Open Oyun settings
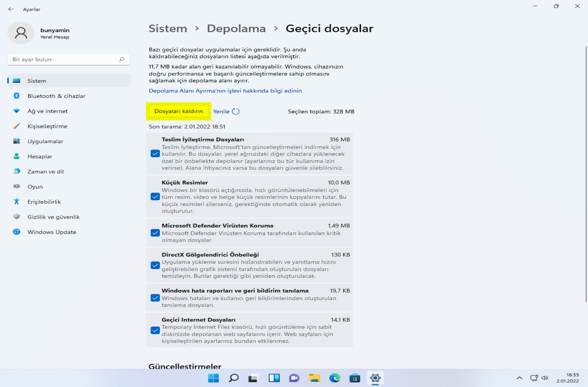588x387 pixels. click(69, 187)
